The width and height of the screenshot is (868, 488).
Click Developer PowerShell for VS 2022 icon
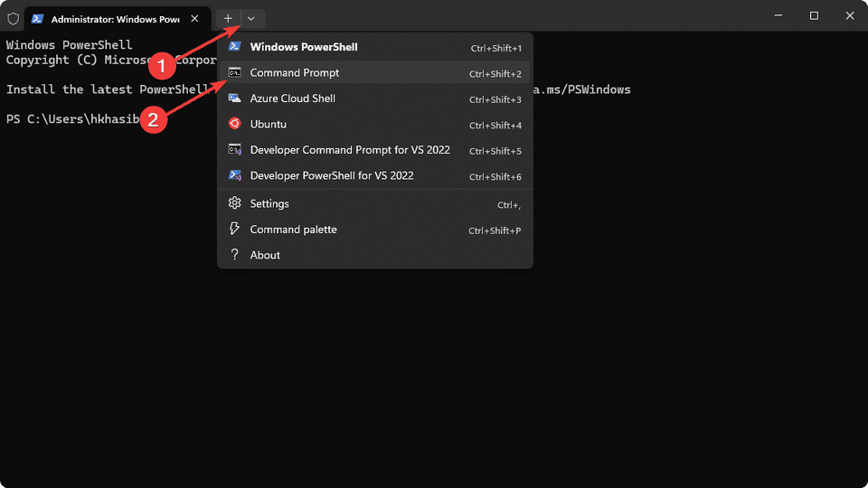235,175
